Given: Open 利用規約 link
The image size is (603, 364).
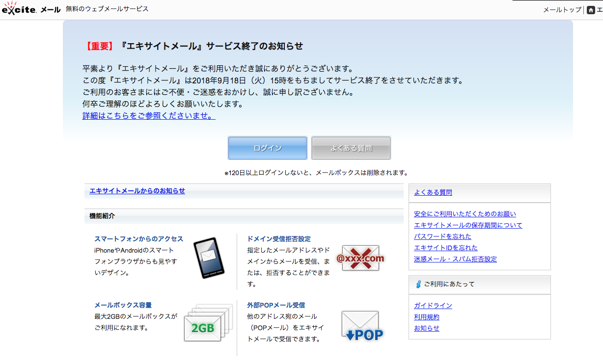Looking at the screenshot, I should [427, 317].
